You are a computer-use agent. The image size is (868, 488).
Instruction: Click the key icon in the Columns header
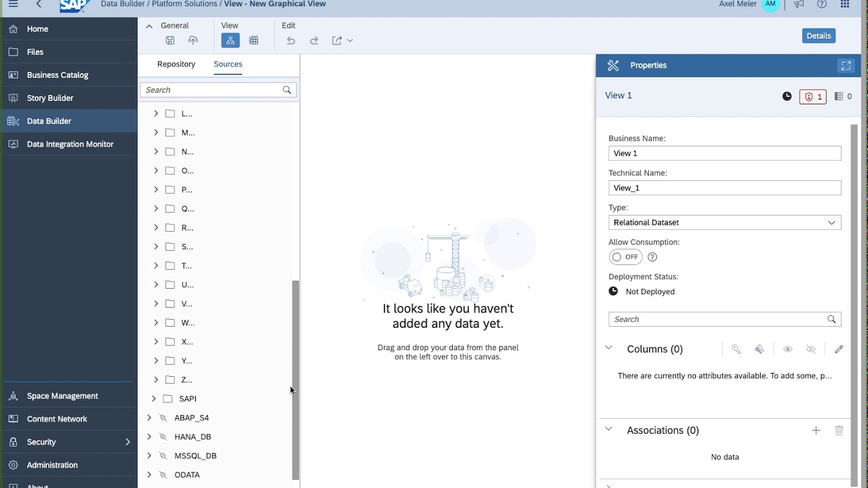[736, 349]
